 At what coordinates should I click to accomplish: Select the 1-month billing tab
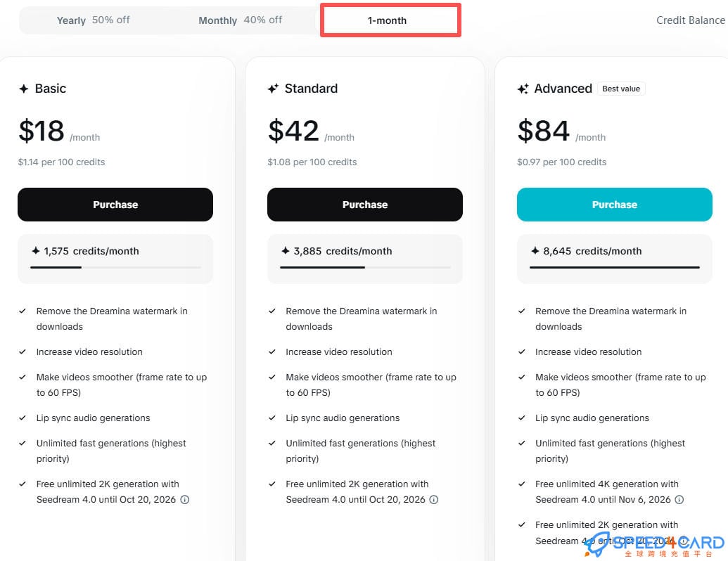point(388,20)
